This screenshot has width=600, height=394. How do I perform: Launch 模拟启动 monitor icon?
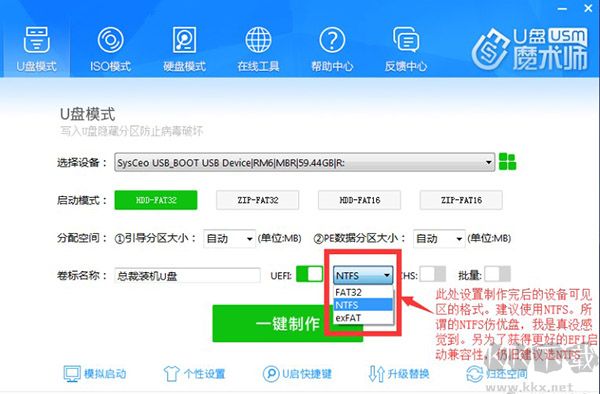[x=72, y=374]
